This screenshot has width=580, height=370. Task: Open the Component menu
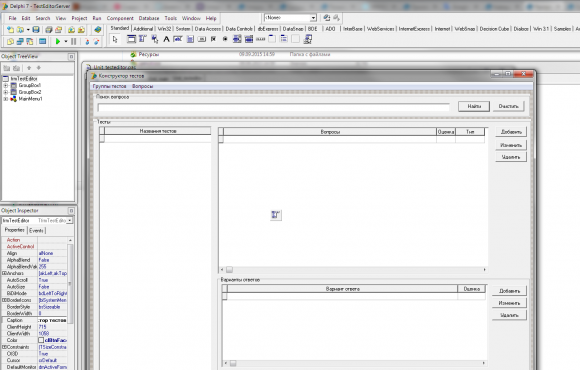coord(120,18)
